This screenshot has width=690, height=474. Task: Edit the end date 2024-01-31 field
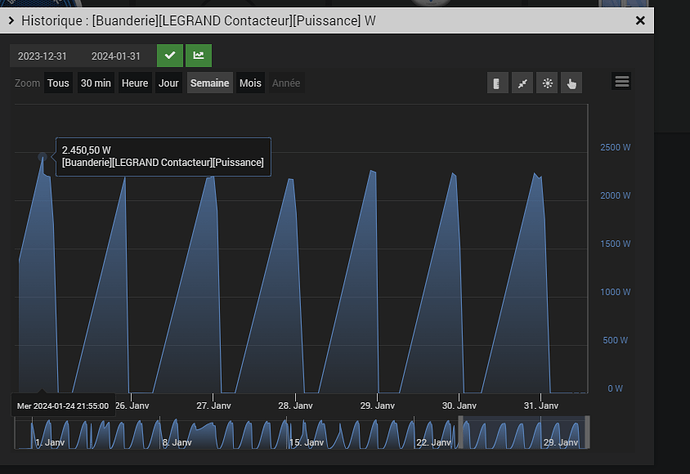114,56
